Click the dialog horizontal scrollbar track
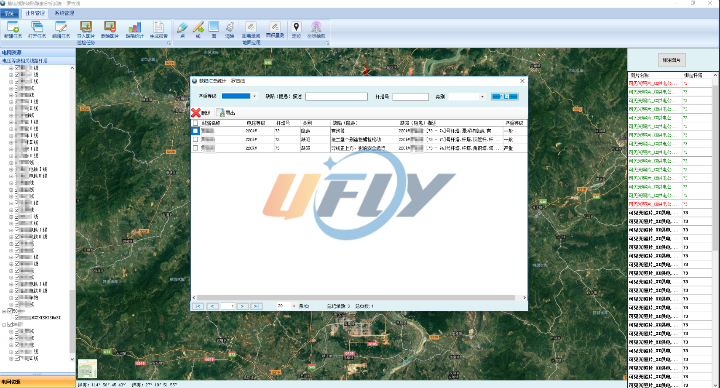Viewport: 720px width, 388px height. tap(359, 298)
